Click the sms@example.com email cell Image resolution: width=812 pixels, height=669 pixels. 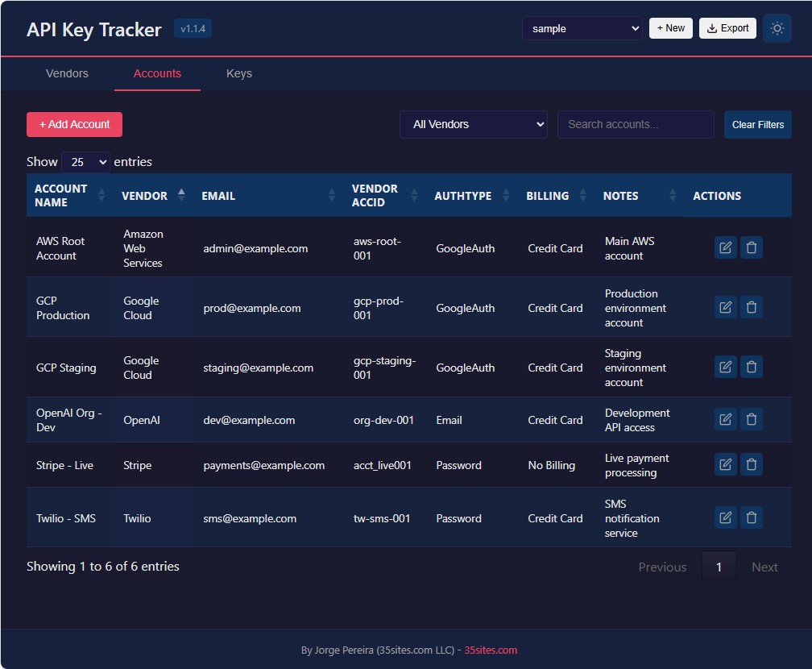click(x=250, y=518)
